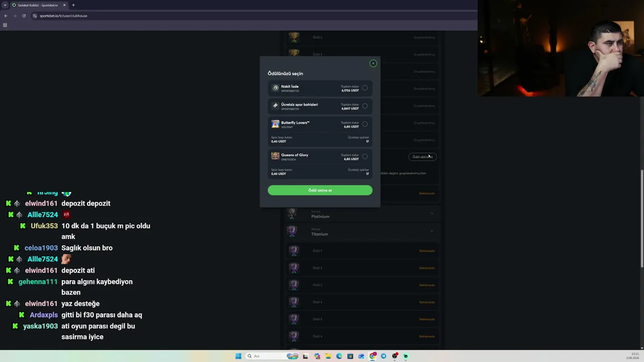Click the outlined Ödül aktive et button behind dialog

(x=423, y=157)
